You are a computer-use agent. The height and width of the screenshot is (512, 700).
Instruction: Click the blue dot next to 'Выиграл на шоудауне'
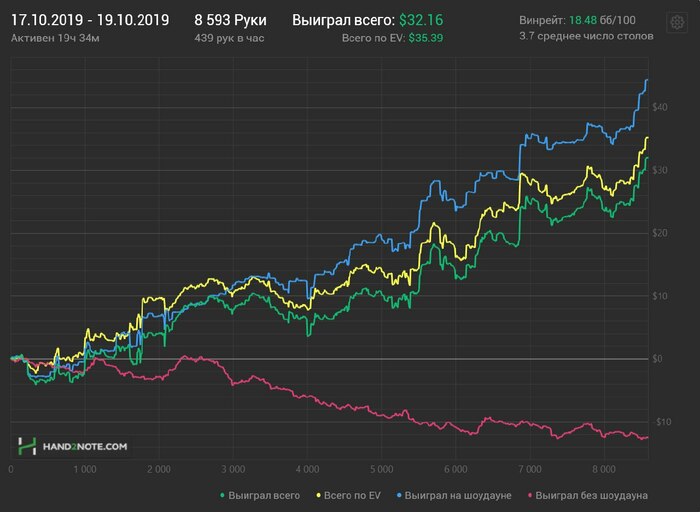[400, 495]
